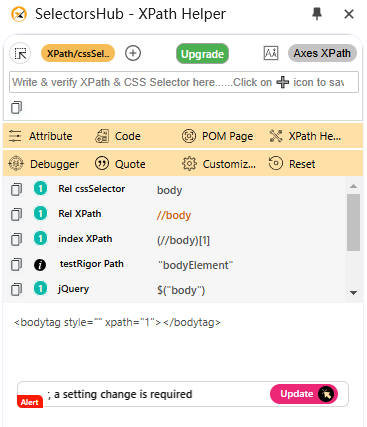Open the POM Page option

pos(217,136)
